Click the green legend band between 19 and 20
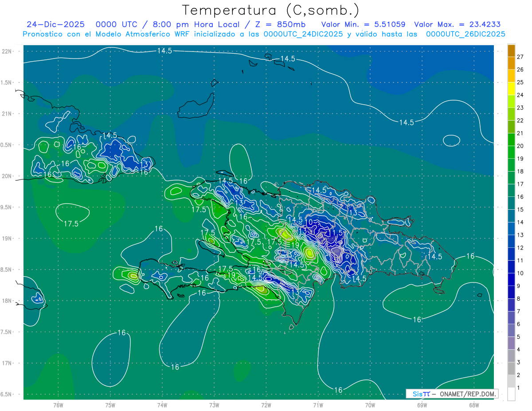532x411 pixels. (x=511, y=152)
